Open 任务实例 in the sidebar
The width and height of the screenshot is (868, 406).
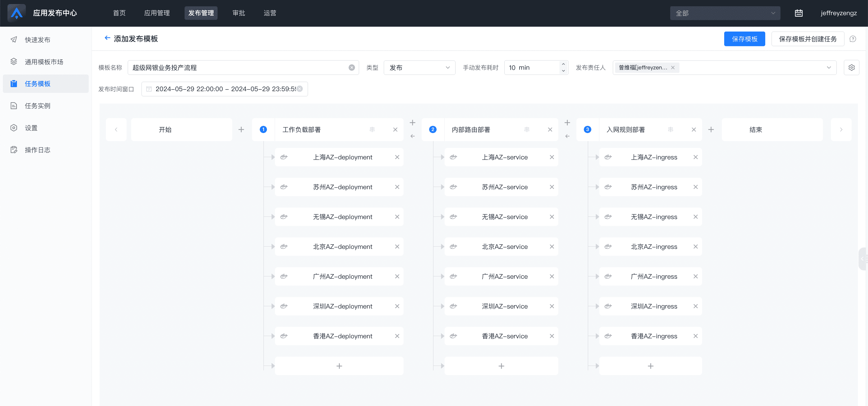point(37,106)
